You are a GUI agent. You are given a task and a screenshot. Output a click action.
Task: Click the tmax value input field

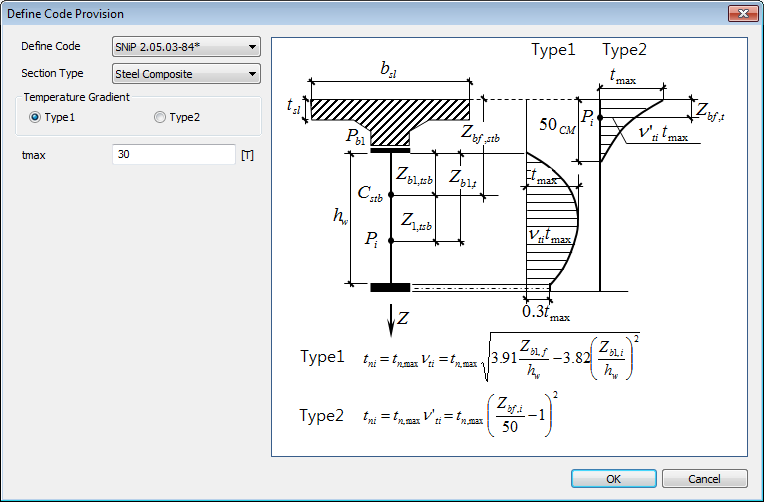coord(173,155)
